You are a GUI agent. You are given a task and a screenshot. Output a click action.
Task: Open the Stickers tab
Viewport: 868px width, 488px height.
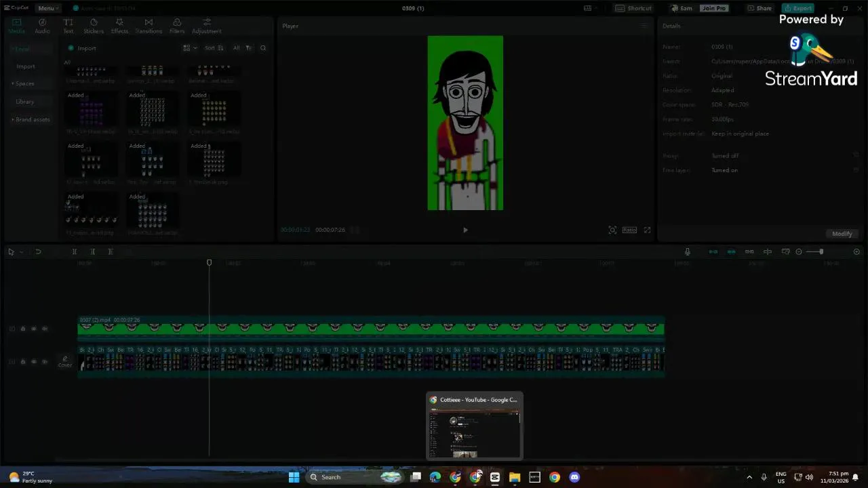94,26
